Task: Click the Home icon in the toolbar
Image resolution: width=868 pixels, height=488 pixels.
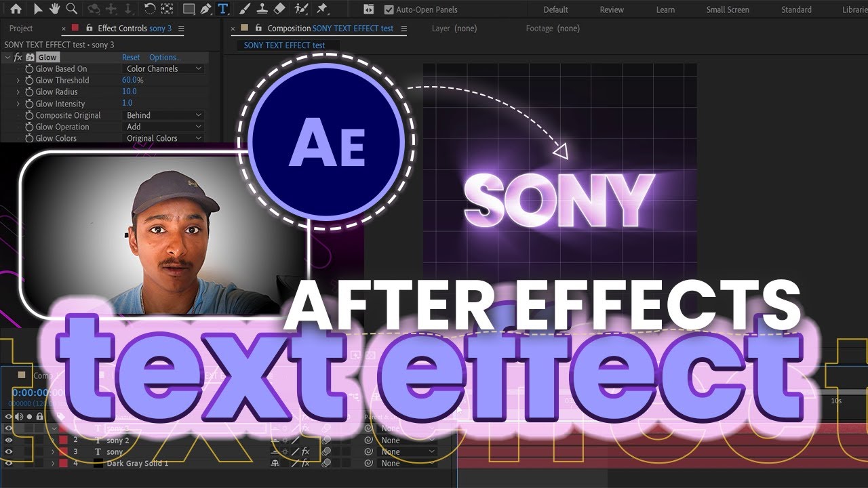Action: tap(16, 9)
